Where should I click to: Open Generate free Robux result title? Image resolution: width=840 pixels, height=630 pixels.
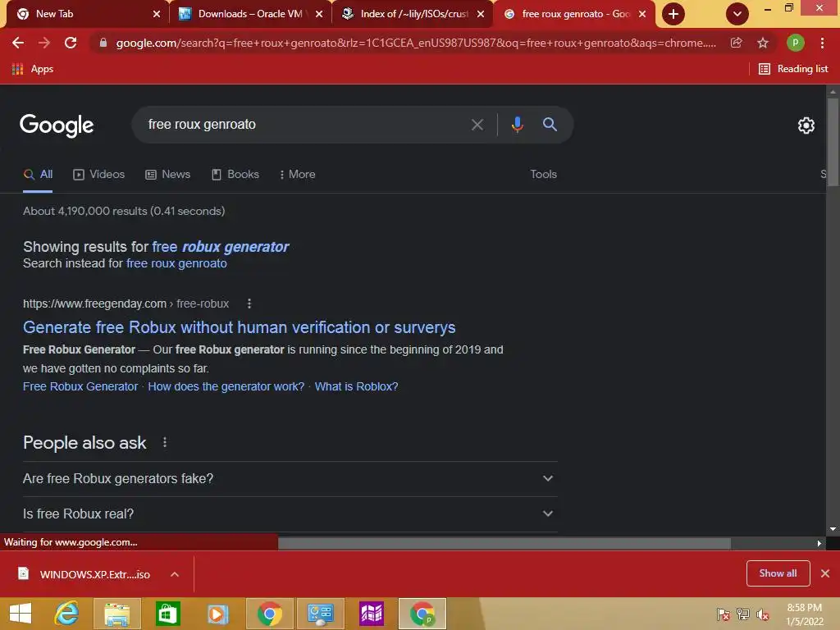coord(239,327)
